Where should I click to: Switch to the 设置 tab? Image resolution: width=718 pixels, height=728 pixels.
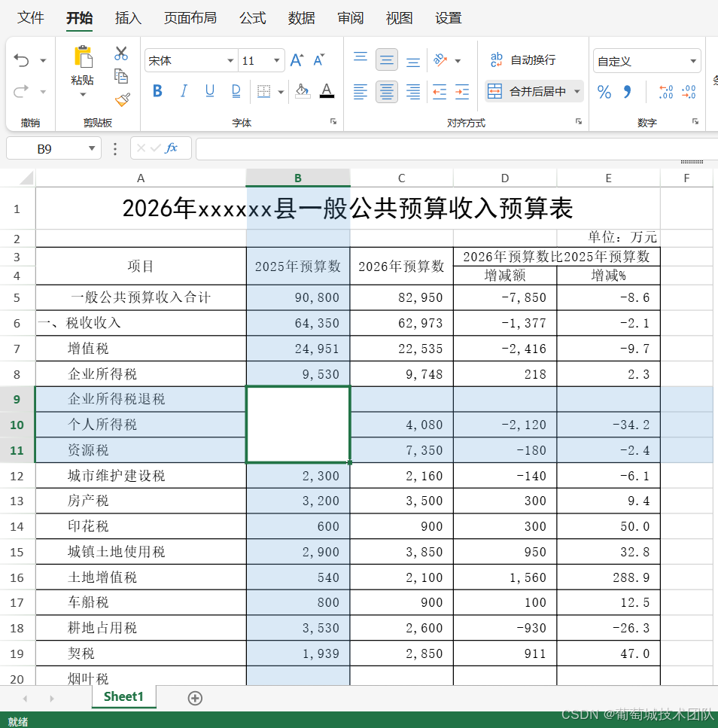[x=449, y=18]
